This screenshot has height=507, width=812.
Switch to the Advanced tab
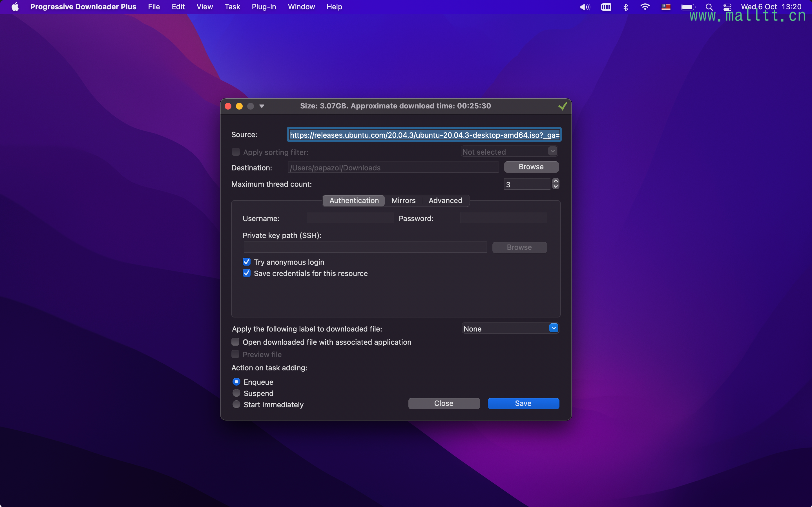point(445,201)
